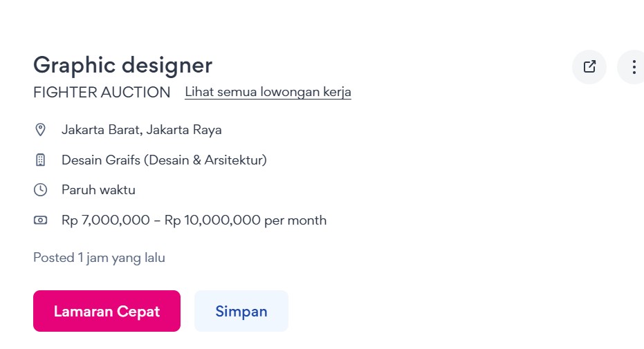Click the Rp 7,000,000 minimum salary
The width and height of the screenshot is (644, 349).
106,220
